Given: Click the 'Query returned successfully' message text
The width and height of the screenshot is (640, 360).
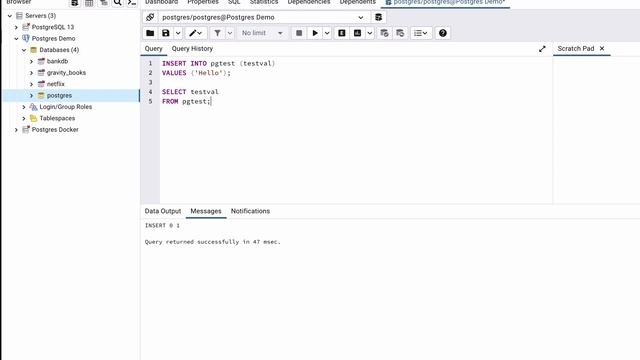Looking at the screenshot, I should [x=213, y=242].
